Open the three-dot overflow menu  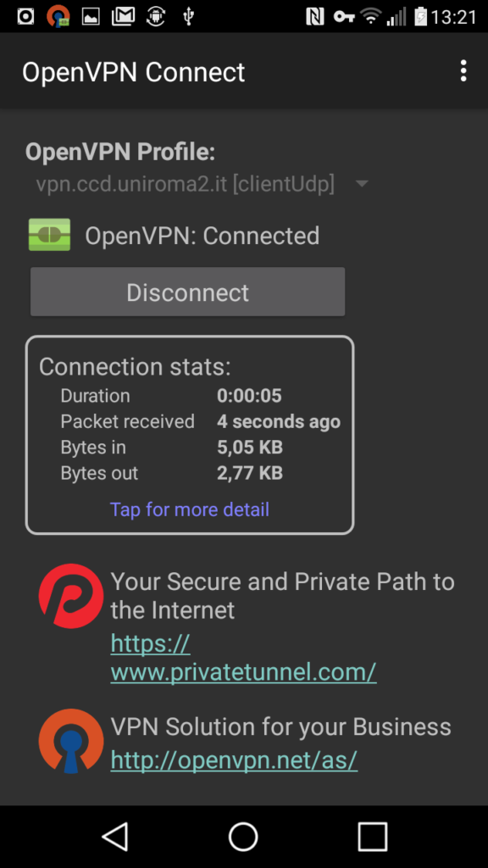[463, 71]
